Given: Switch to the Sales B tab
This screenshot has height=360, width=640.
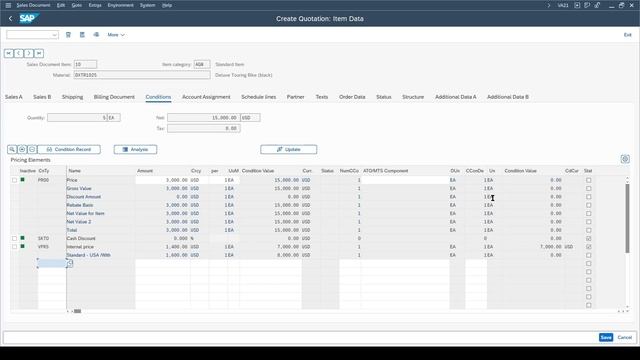Looking at the screenshot, I should tap(42, 97).
